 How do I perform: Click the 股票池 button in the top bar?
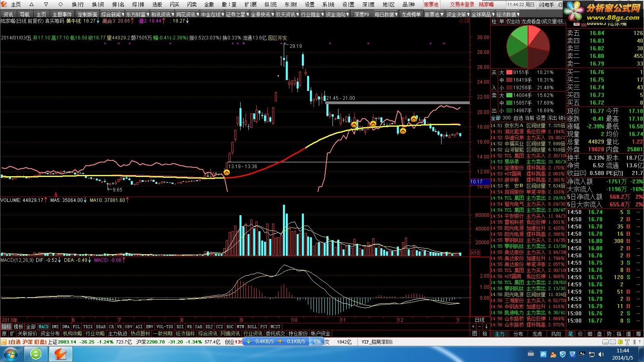tap(431, 4)
